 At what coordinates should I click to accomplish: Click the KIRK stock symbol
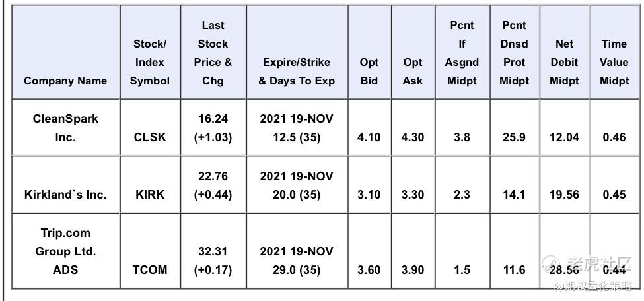150,194
